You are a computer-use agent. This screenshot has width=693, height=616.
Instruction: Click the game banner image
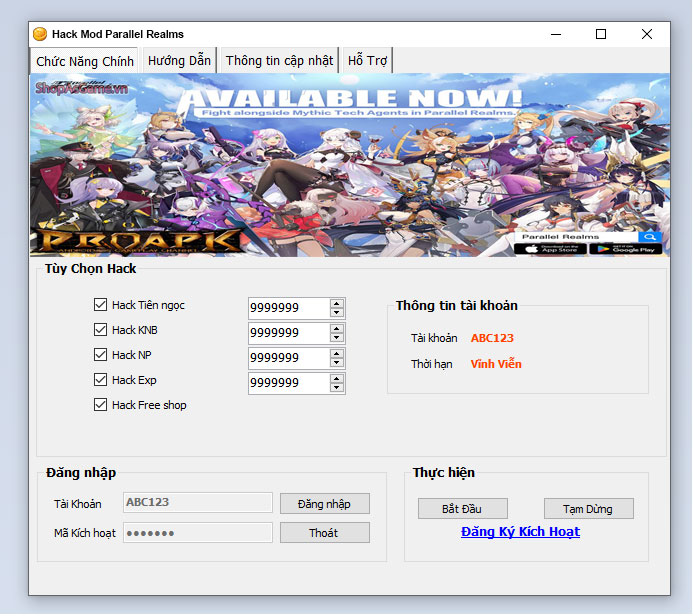(x=350, y=165)
